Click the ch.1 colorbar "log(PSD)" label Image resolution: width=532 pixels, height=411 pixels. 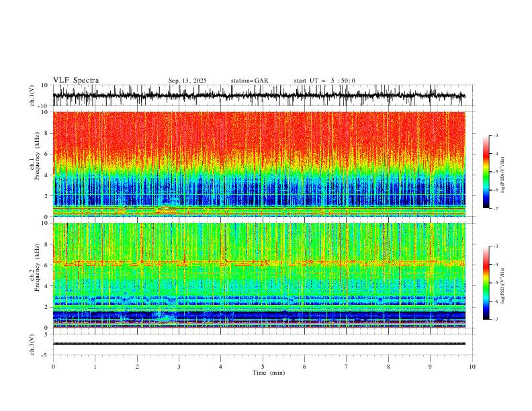(502, 175)
